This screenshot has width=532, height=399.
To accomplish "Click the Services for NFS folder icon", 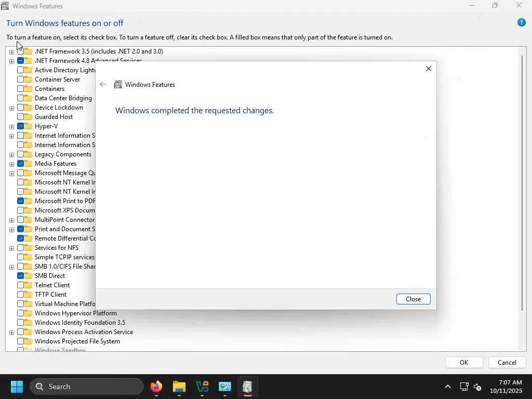I will (28, 248).
